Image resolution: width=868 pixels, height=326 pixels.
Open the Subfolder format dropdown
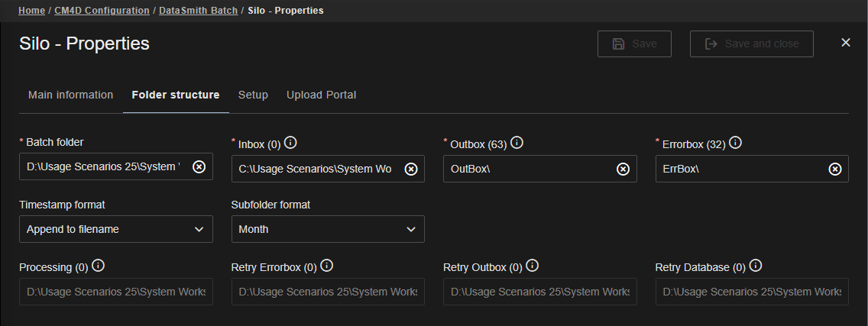tap(328, 229)
